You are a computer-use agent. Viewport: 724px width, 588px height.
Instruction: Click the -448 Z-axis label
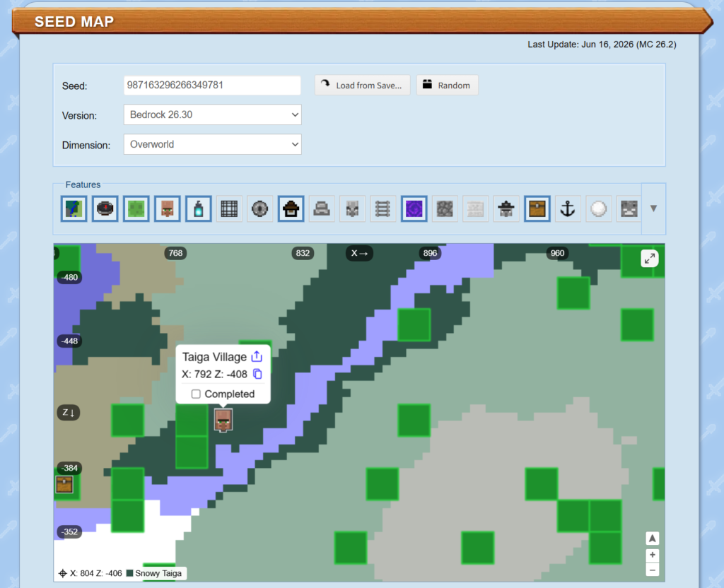click(70, 341)
